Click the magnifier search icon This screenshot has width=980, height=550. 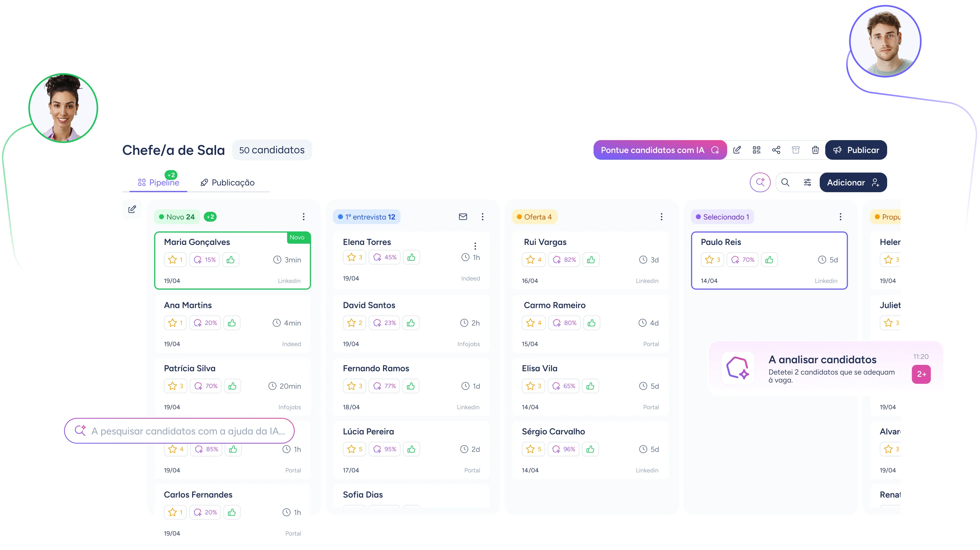point(785,182)
